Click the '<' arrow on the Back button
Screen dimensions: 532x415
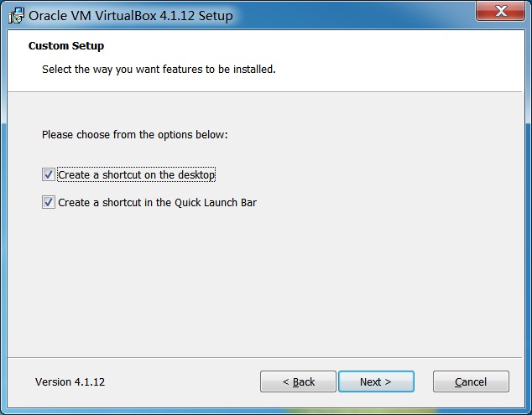[285, 381]
